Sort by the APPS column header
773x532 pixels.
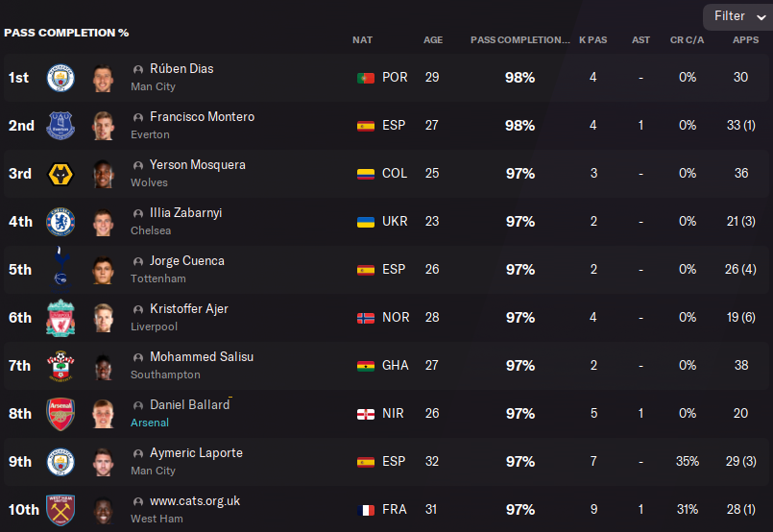(x=745, y=40)
